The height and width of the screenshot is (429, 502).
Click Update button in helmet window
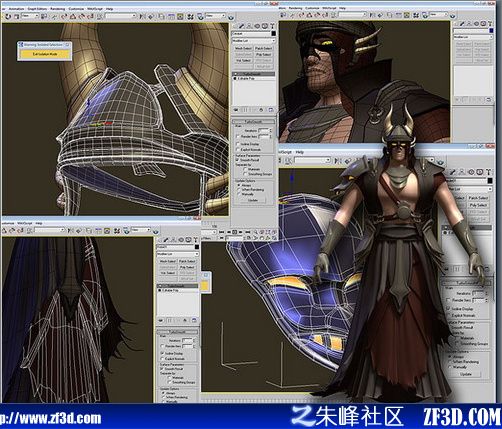253,200
